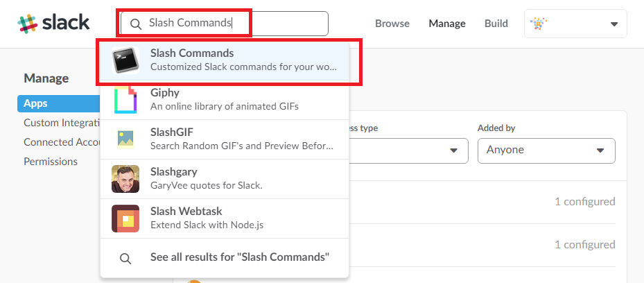Viewport: 644px width, 283px height.
Task: Click See all results for "Slash Commands"
Action: click(x=240, y=257)
